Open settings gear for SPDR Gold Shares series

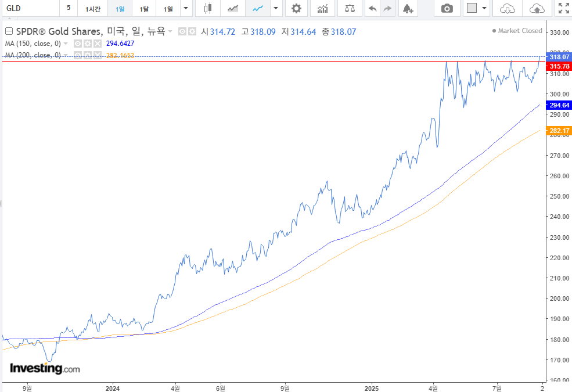[192, 32]
